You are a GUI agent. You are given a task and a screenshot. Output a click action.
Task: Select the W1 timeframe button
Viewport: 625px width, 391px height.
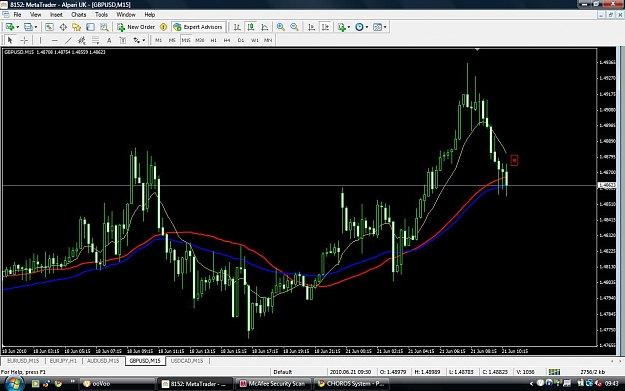coord(255,40)
